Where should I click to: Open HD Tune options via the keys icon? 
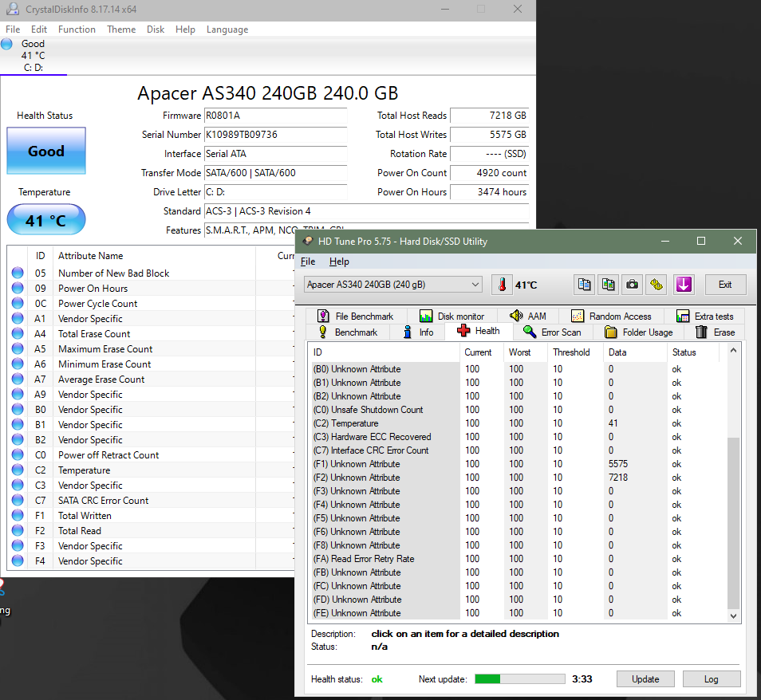(655, 285)
